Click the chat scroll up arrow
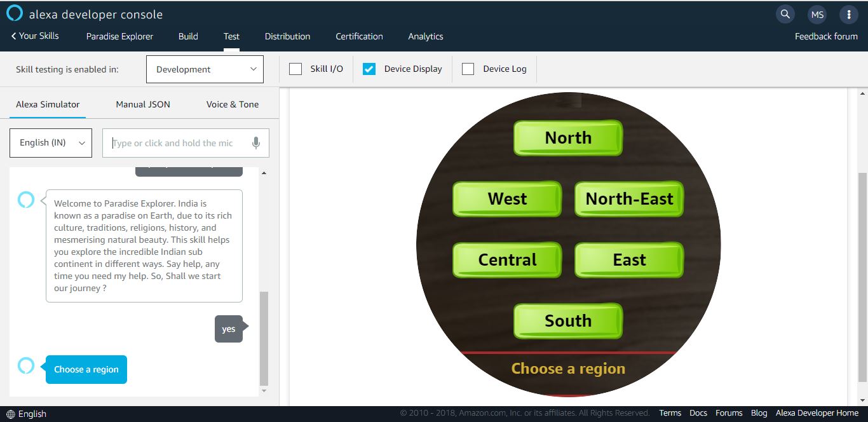Viewport: 868px width, 422px height. (x=264, y=173)
